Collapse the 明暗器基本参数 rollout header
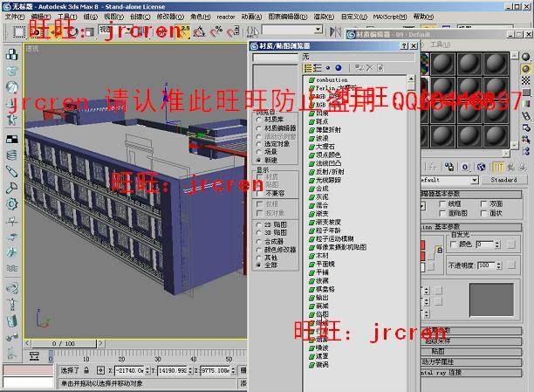534x392 pixels. coord(471,194)
